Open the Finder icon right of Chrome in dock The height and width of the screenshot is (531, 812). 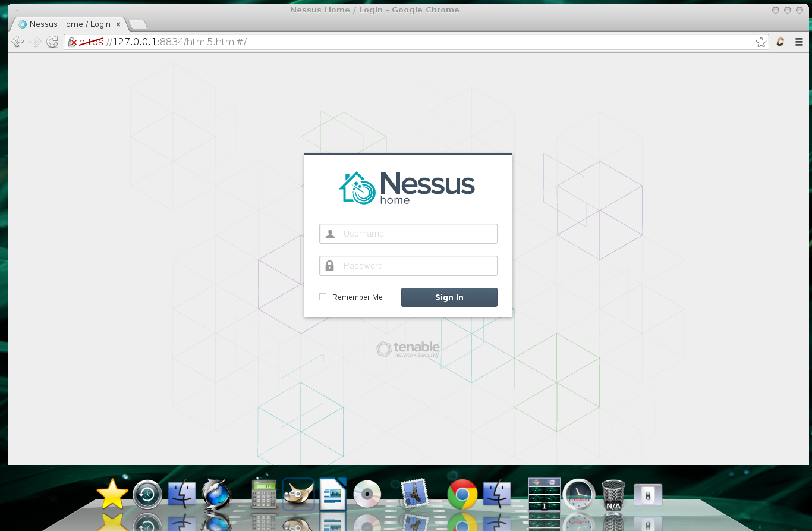coord(497,494)
